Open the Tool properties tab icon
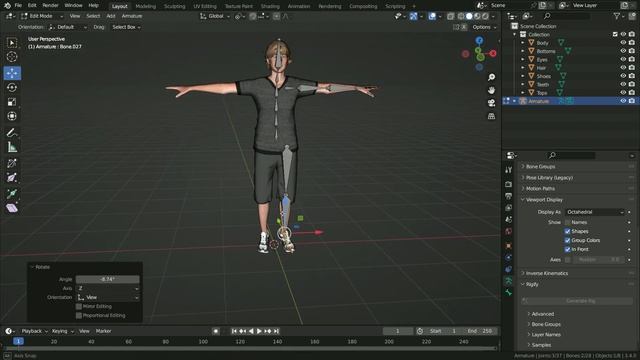 (509, 170)
